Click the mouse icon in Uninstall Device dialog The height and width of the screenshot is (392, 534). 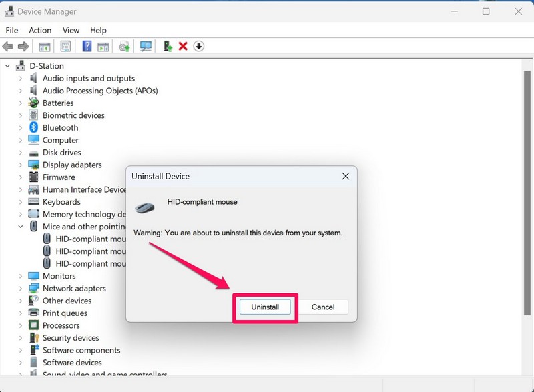coord(144,207)
